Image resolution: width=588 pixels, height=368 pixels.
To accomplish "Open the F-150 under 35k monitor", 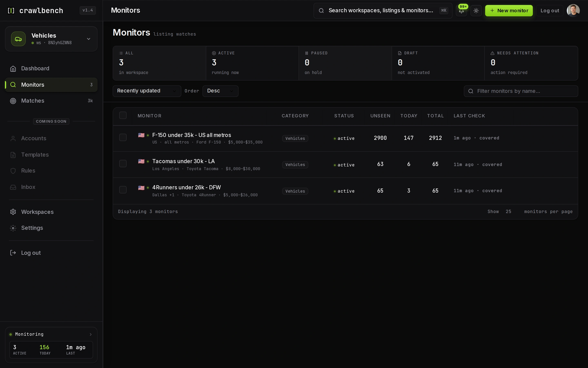I will coord(192,135).
